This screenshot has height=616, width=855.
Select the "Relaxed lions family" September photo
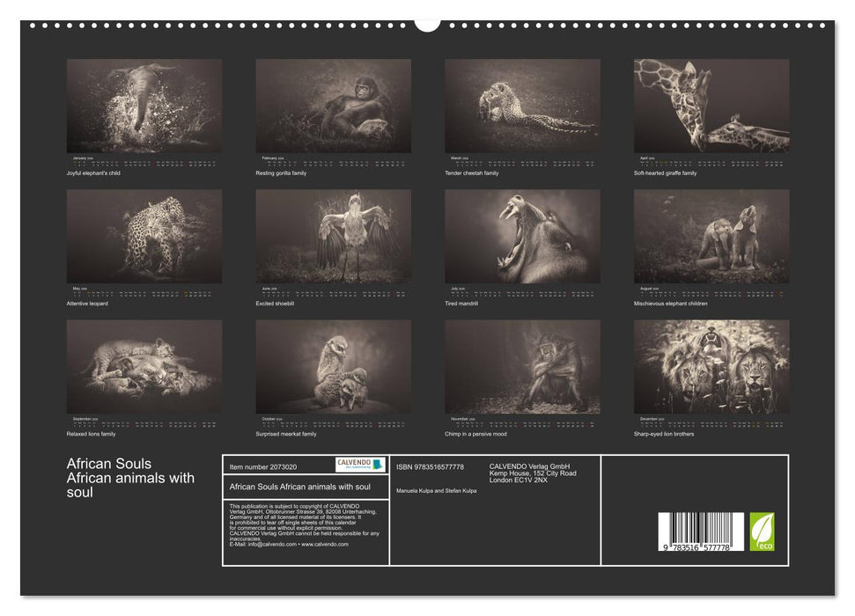click(x=145, y=366)
